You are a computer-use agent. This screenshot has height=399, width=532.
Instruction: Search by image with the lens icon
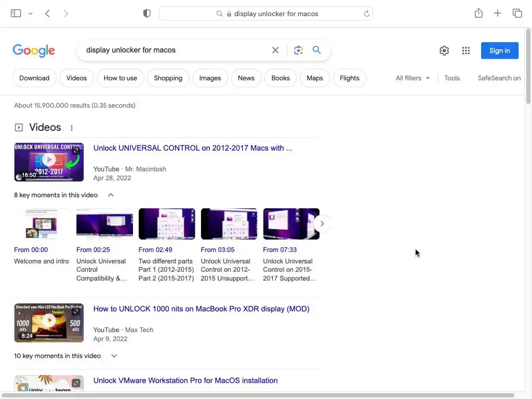298,50
